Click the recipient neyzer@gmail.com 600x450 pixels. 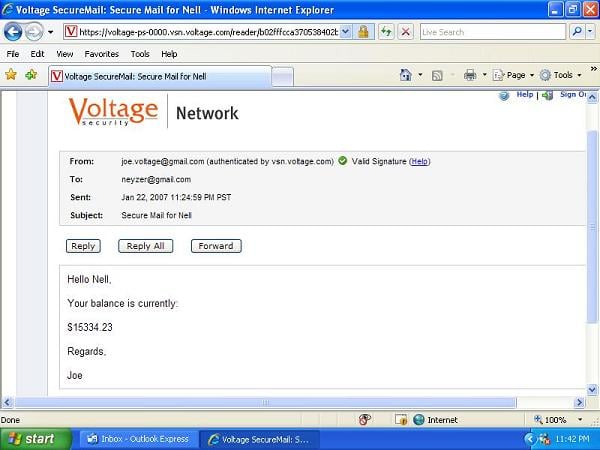[156, 179]
